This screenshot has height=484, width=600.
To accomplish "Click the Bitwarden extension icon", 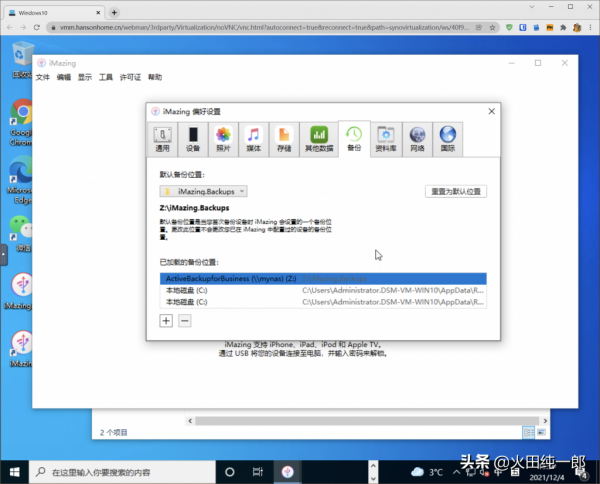I will pos(523,27).
